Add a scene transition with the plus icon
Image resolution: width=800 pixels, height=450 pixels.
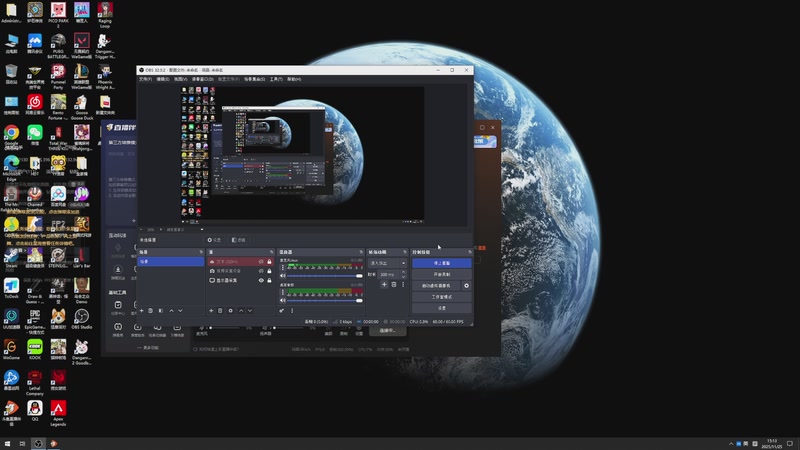click(384, 285)
